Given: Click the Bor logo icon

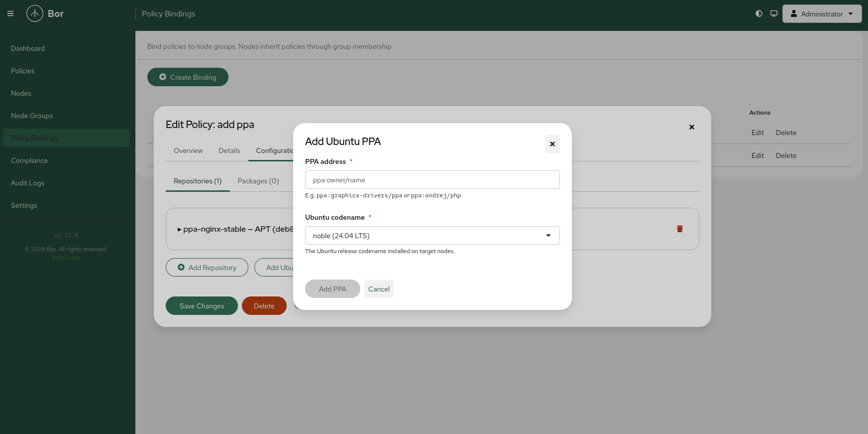Looking at the screenshot, I should [x=35, y=13].
